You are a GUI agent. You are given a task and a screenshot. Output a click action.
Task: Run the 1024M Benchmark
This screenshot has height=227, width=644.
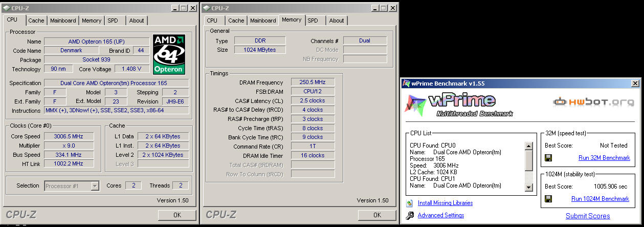point(600,199)
